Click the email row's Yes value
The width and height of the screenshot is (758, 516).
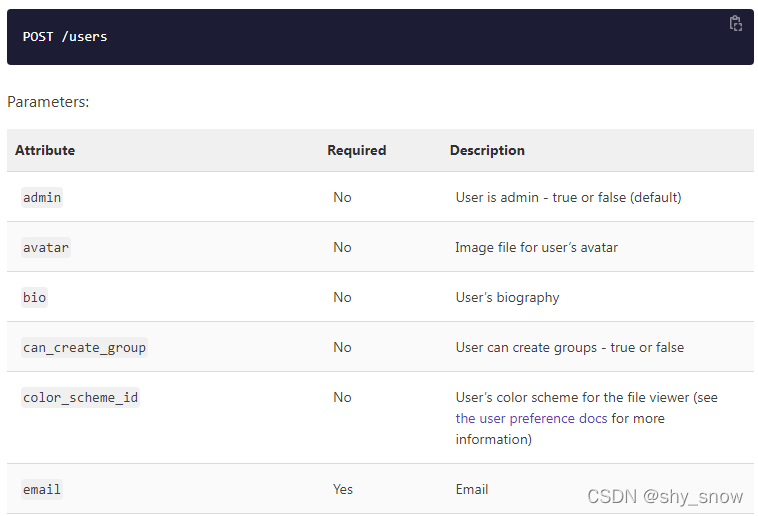343,489
